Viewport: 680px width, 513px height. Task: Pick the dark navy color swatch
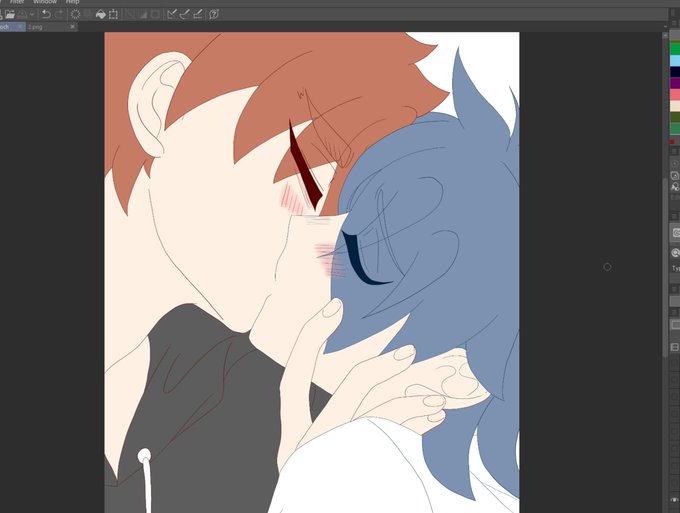pos(675,72)
